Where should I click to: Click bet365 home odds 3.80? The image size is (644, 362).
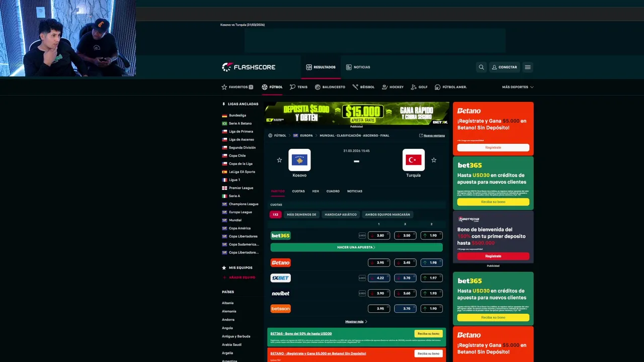tap(379, 235)
